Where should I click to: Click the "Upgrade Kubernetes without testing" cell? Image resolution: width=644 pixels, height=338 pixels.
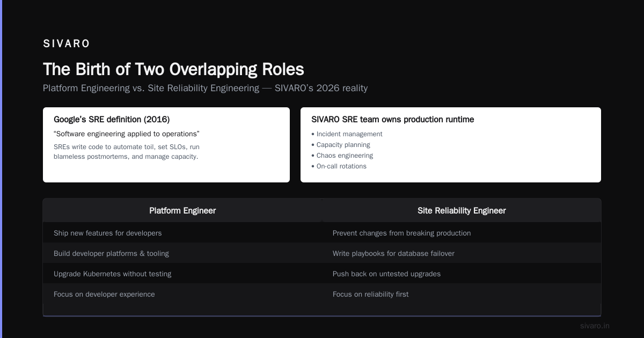point(182,274)
